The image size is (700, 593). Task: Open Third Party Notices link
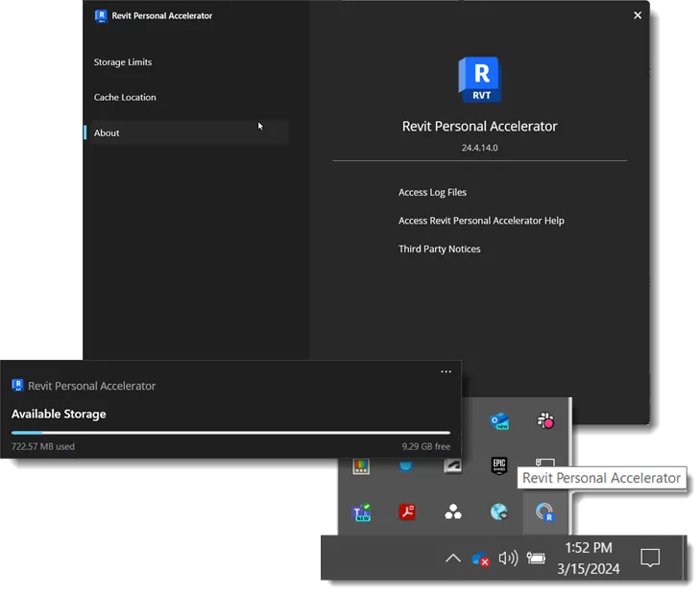[440, 249]
